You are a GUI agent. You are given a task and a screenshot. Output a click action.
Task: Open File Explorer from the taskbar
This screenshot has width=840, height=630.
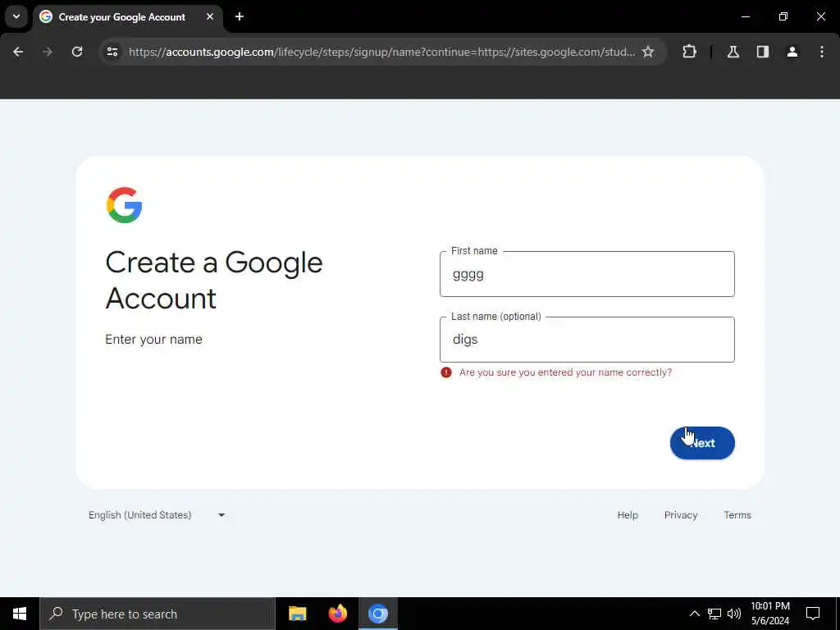pos(297,614)
